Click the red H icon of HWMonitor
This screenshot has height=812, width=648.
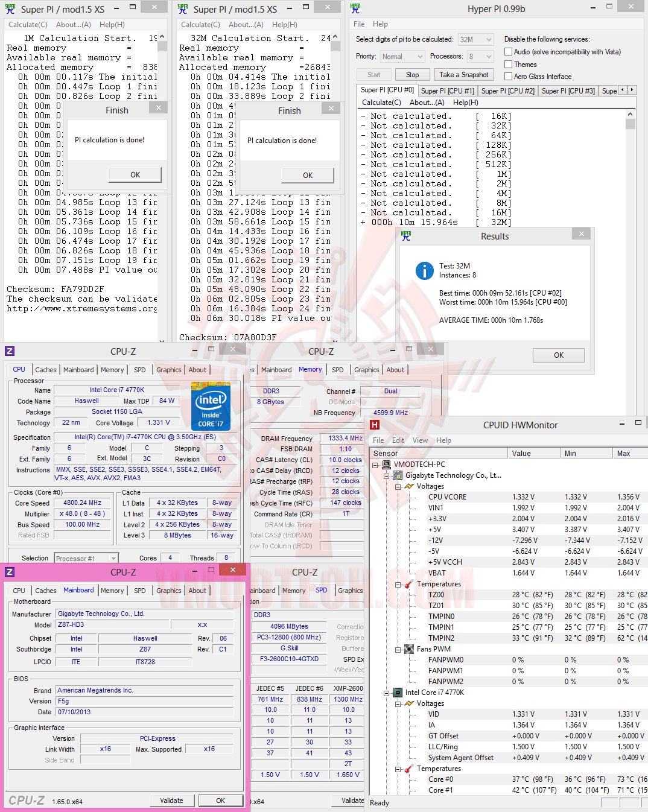[x=375, y=425]
